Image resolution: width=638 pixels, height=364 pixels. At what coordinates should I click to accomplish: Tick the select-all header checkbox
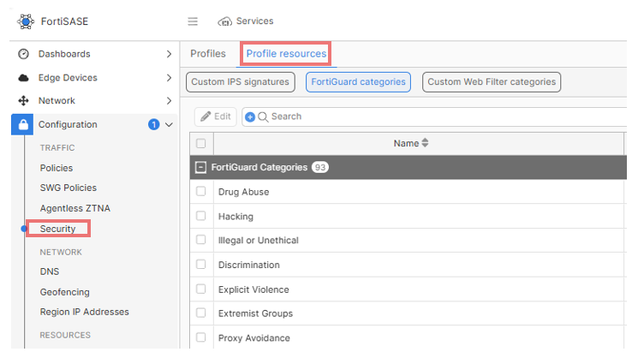201,144
